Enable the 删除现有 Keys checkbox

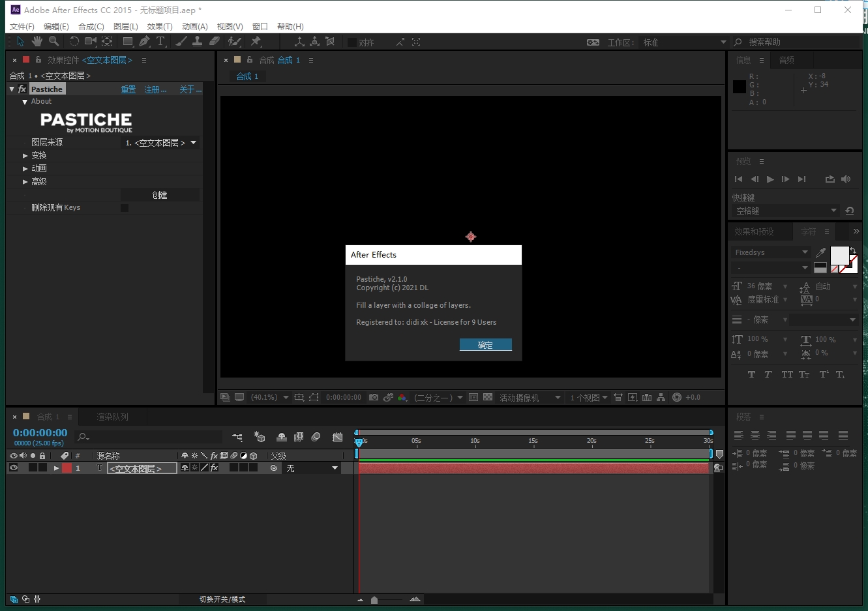125,208
